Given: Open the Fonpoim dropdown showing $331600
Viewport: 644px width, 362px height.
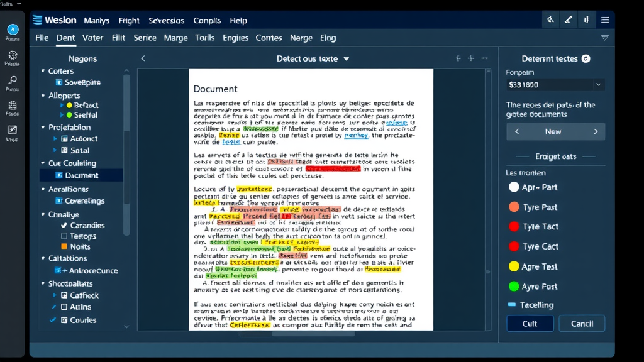Looking at the screenshot, I should point(555,84).
